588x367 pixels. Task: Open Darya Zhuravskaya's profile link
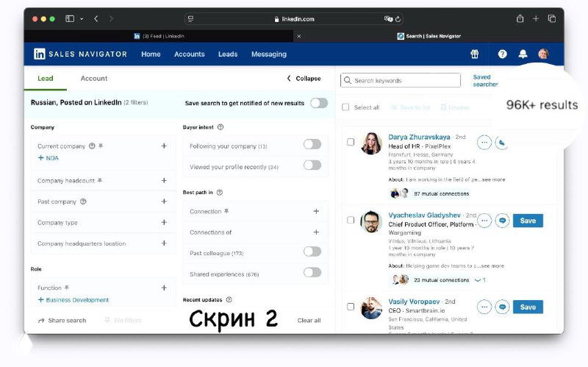pos(419,137)
